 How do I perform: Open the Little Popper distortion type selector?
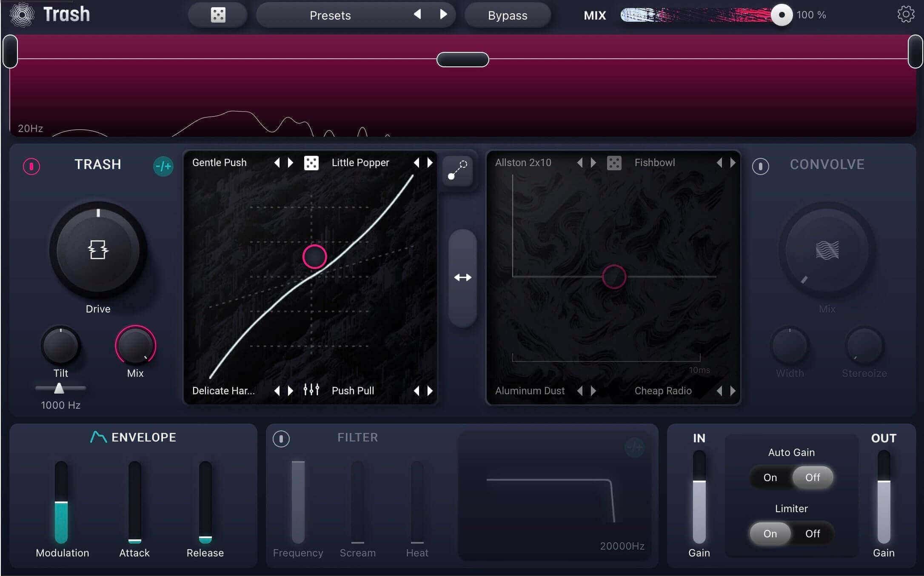[360, 163]
